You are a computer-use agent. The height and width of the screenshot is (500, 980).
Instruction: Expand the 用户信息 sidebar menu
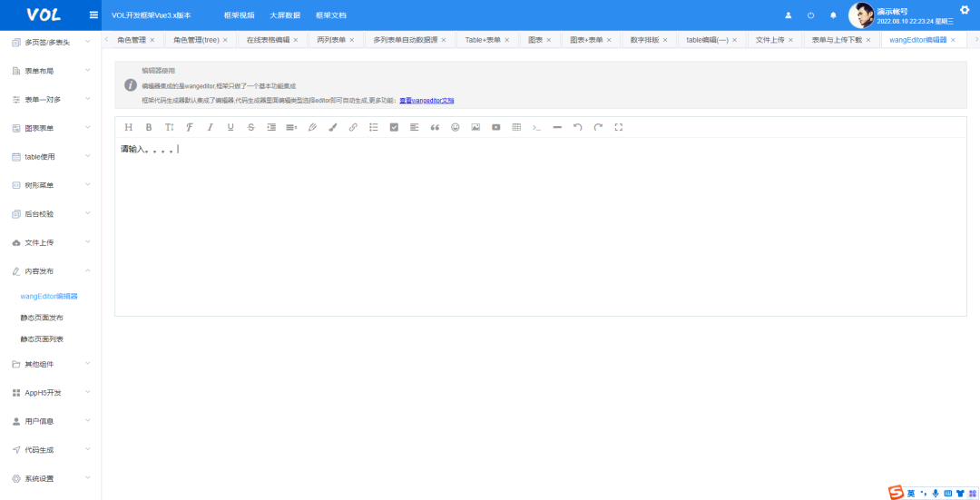click(x=51, y=421)
